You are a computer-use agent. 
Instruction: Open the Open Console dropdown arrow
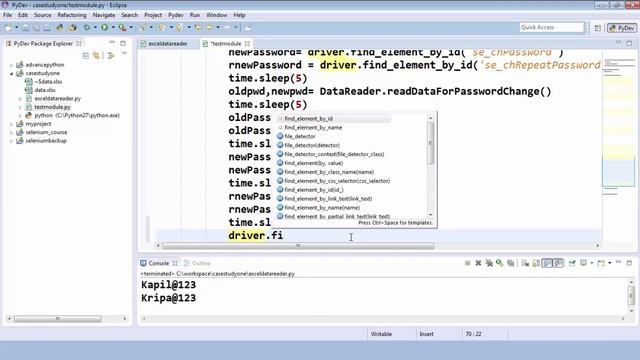pos(609,263)
